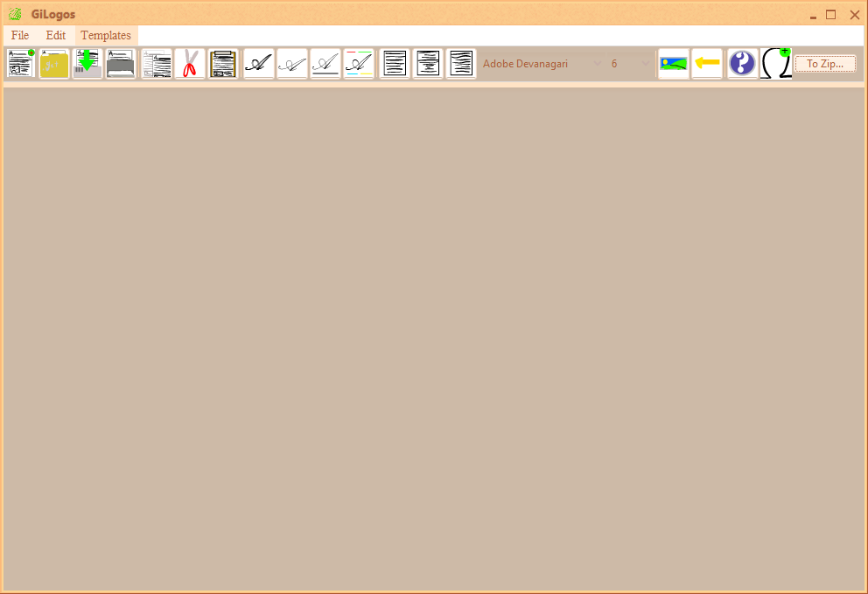Image resolution: width=868 pixels, height=594 pixels.
Task: Open the Templates menu
Action: tap(105, 35)
